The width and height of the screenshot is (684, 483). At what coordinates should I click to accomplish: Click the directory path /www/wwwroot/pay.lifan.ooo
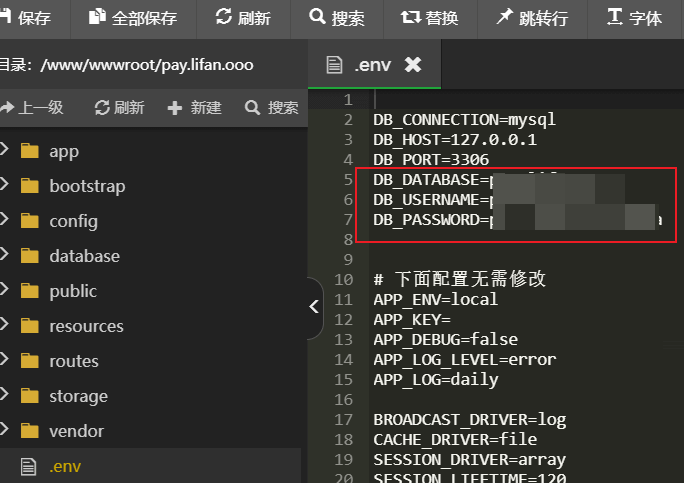147,65
